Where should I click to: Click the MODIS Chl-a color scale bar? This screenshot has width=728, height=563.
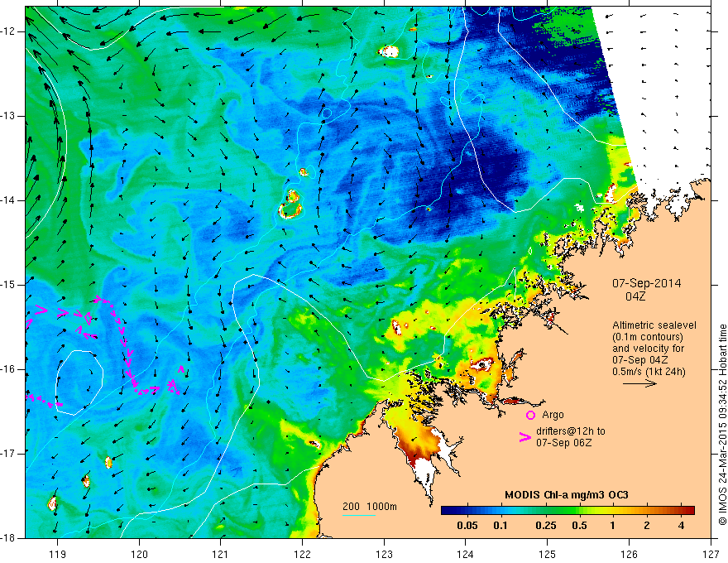568,510
